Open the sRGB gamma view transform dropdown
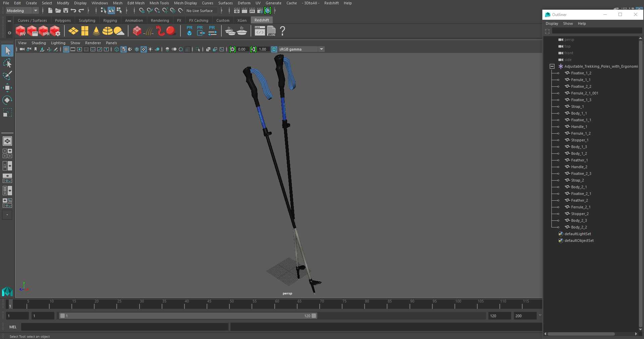Image resolution: width=644 pixels, height=339 pixels. pos(321,49)
